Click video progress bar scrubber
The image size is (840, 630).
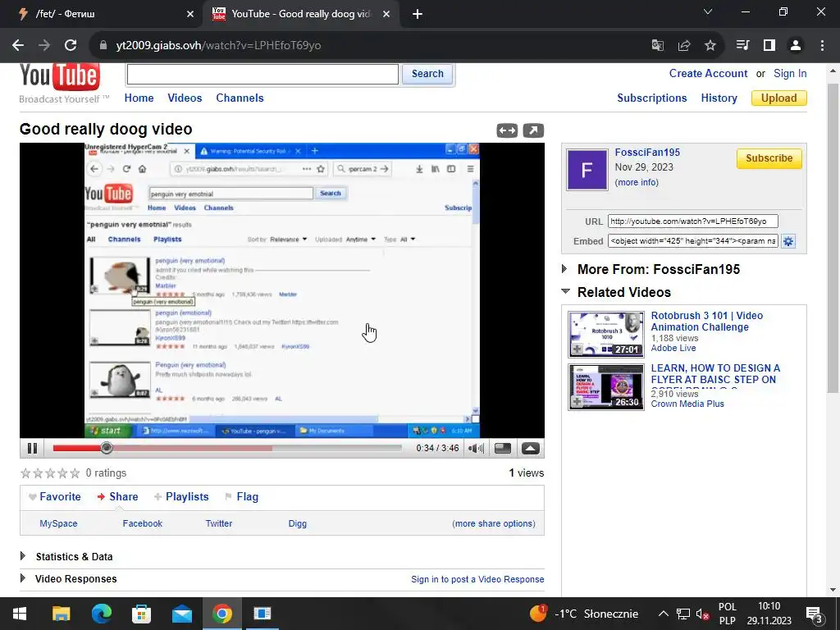(107, 448)
